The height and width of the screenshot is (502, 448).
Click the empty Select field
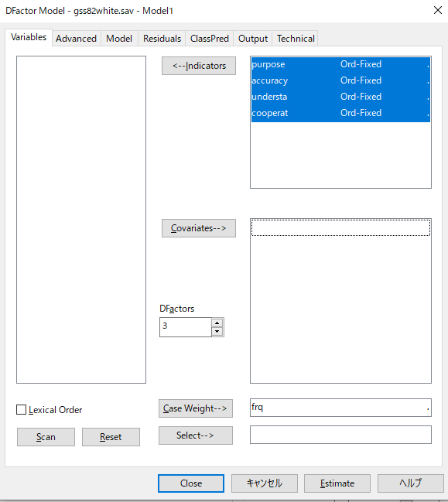[340, 435]
